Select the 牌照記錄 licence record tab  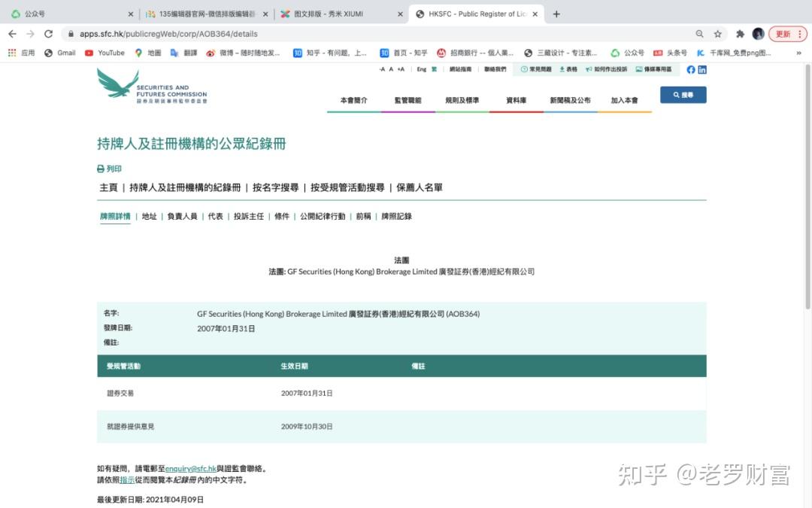397,216
